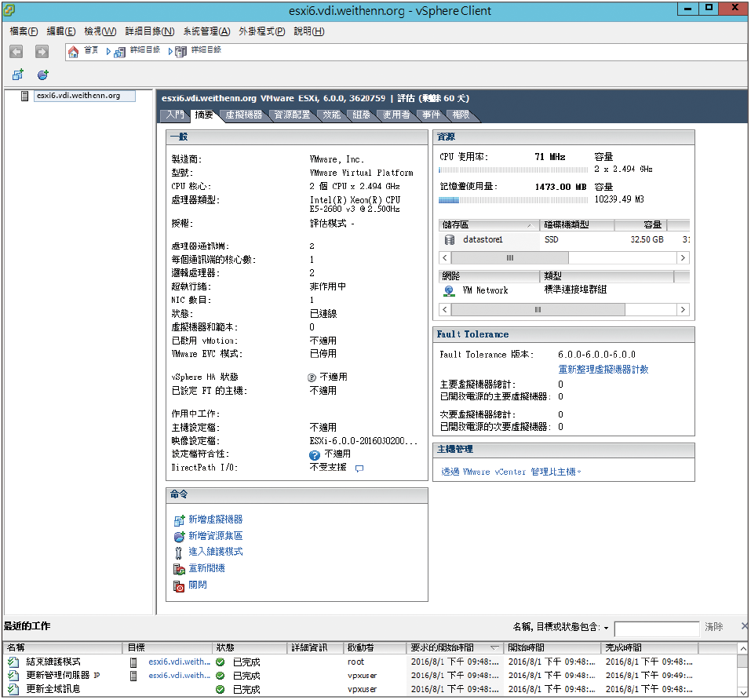The image size is (751, 700).
Task: Click the Home house icon in breadcrumb
Action: tap(73, 52)
